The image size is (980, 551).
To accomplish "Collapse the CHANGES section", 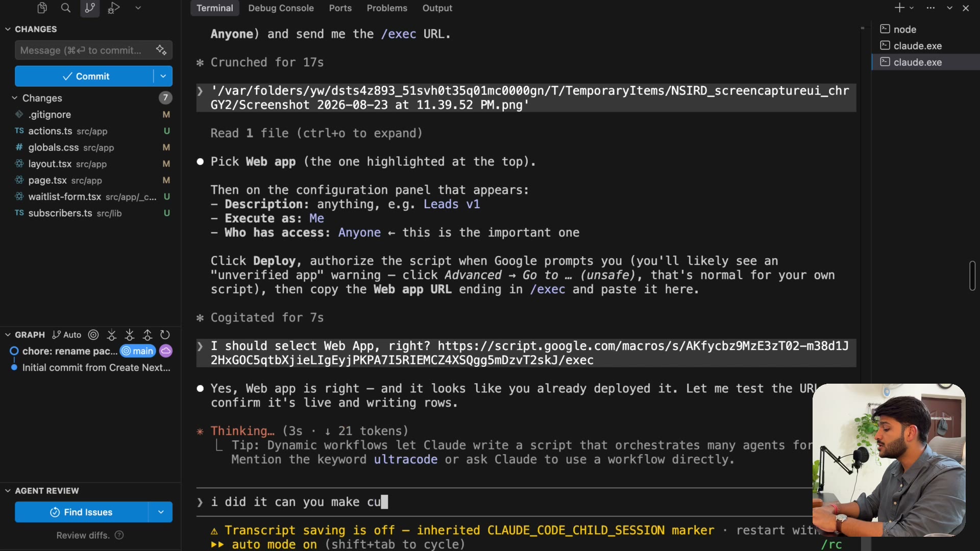I will tap(8, 29).
